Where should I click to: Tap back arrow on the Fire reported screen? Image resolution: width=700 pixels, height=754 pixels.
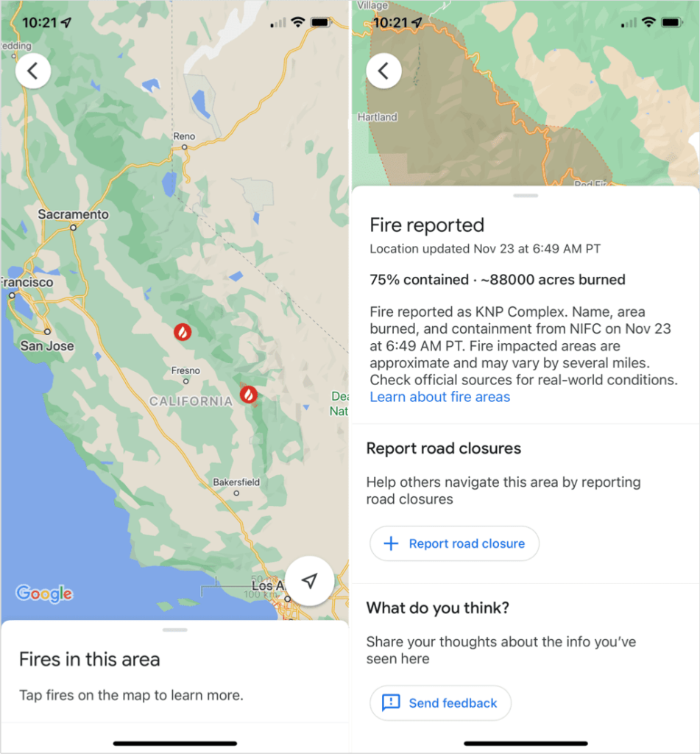click(x=383, y=71)
